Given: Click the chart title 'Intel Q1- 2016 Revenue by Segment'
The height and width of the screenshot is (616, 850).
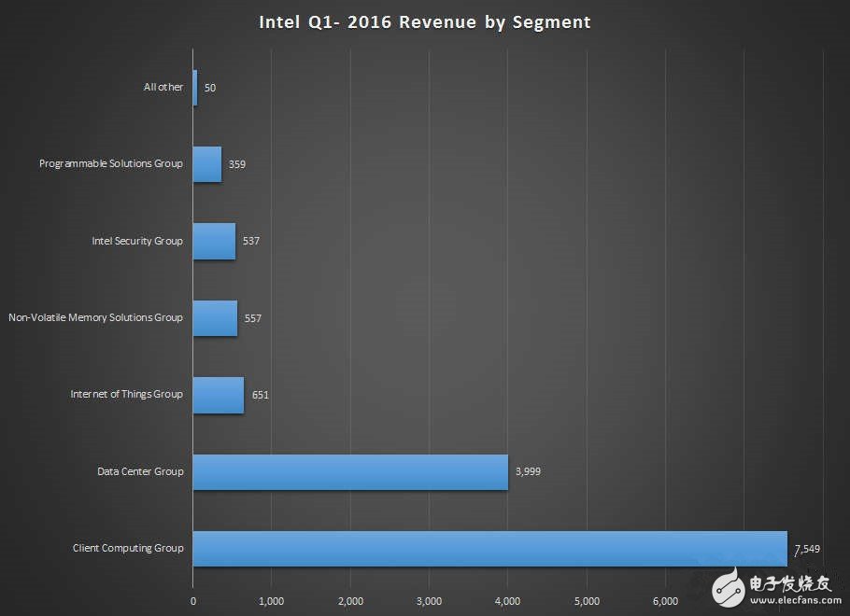Looking at the screenshot, I should [425, 21].
